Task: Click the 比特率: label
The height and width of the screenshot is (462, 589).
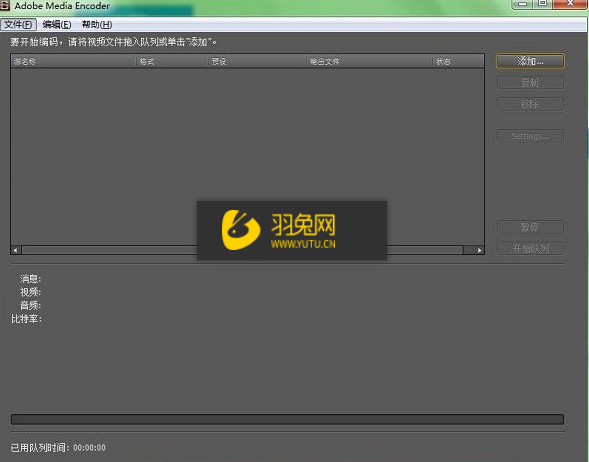Action: [x=26, y=319]
